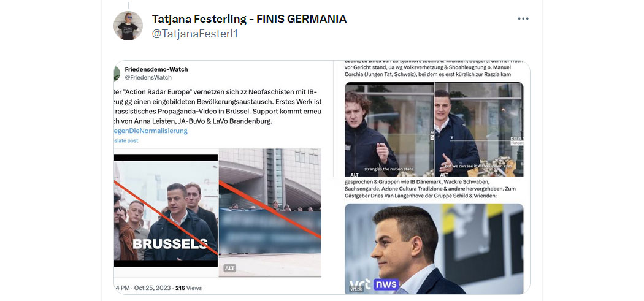The image size is (644, 301).
Task: Show ALT badge on curly-haired speaker image
Action: point(353,175)
